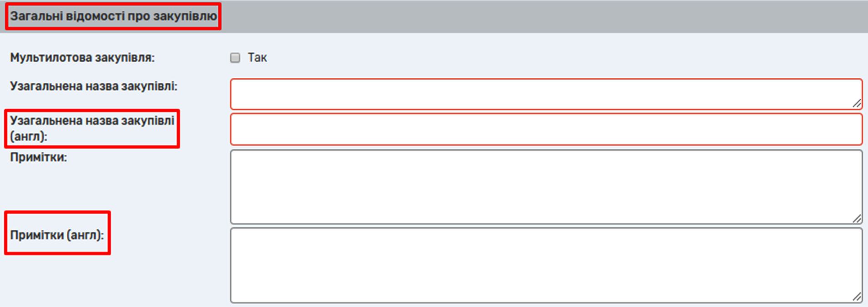Click the Примітки (англ) textarea resize grip
Screen dimensions: 868x307
click(x=857, y=297)
